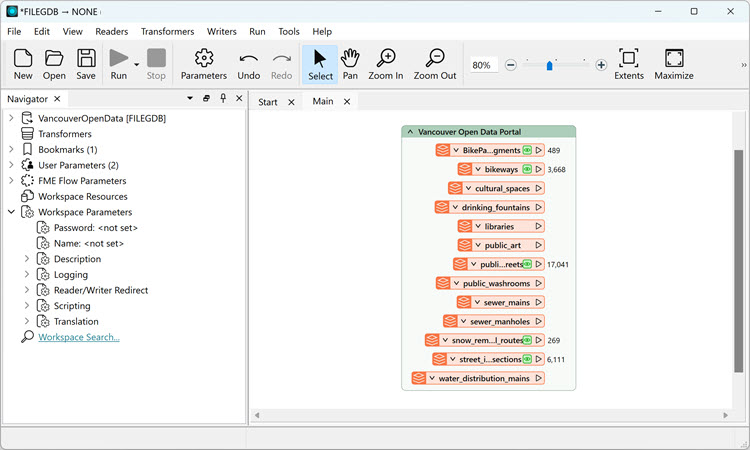Select Transformers item in Navigator

65,134
